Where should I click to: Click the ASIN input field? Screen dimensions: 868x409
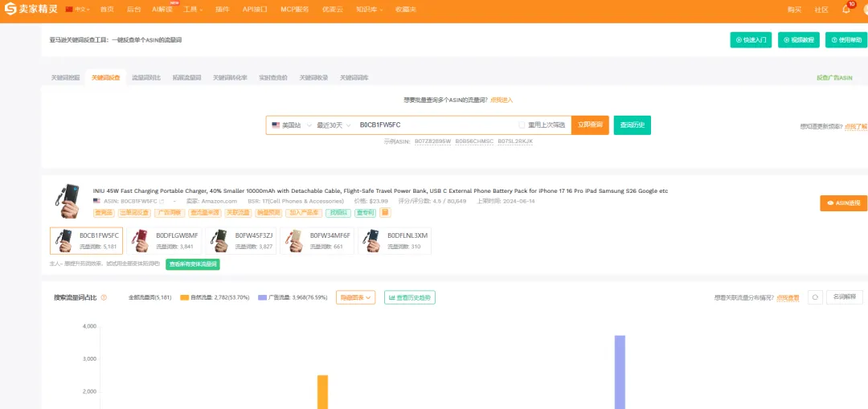(x=435, y=125)
